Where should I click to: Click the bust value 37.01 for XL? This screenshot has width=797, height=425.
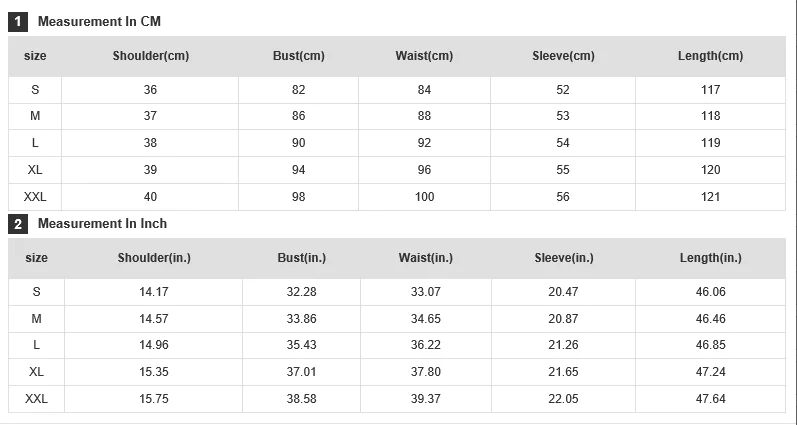pos(301,372)
